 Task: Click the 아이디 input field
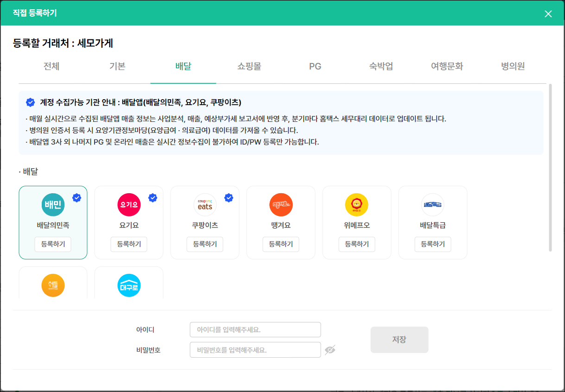pyautogui.click(x=255, y=330)
